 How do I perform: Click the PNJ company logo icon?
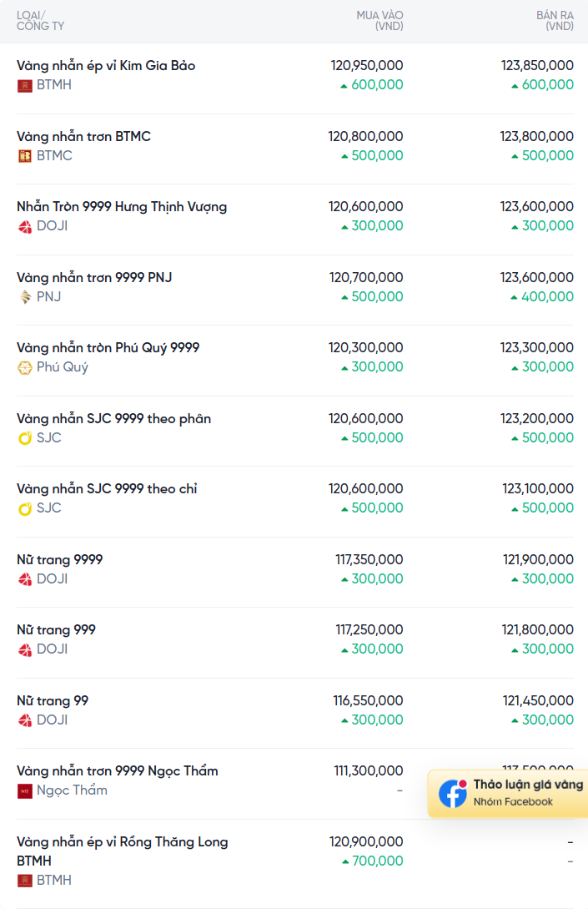pyautogui.click(x=25, y=297)
